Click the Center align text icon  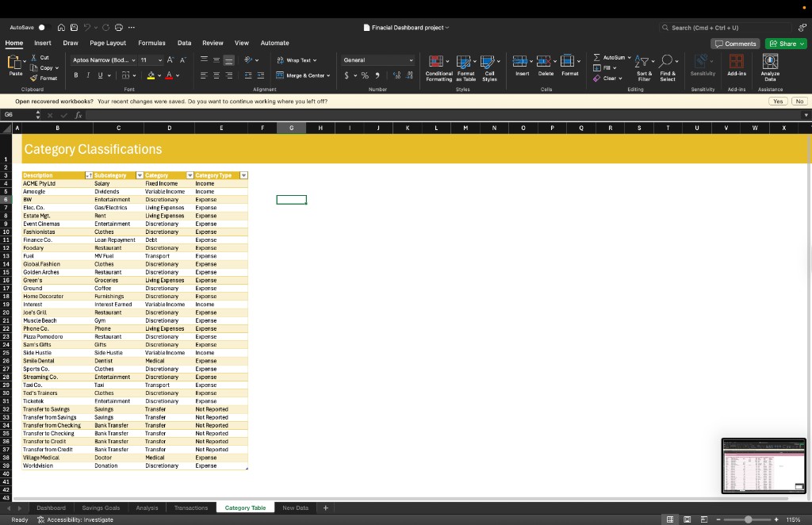[x=216, y=75]
